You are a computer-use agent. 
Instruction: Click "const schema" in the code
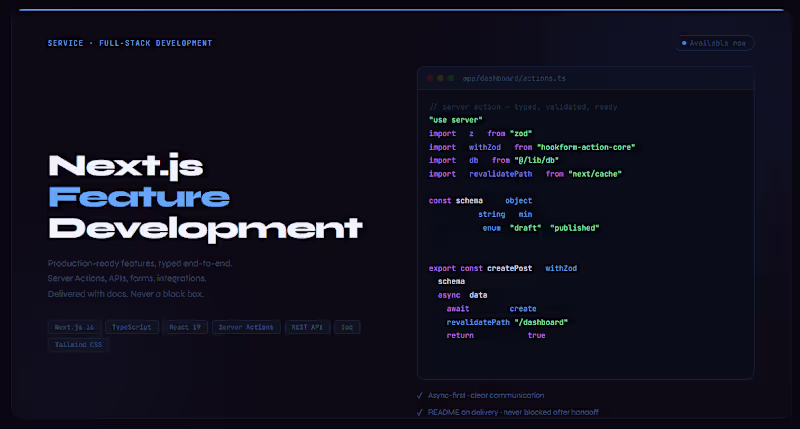(456, 200)
